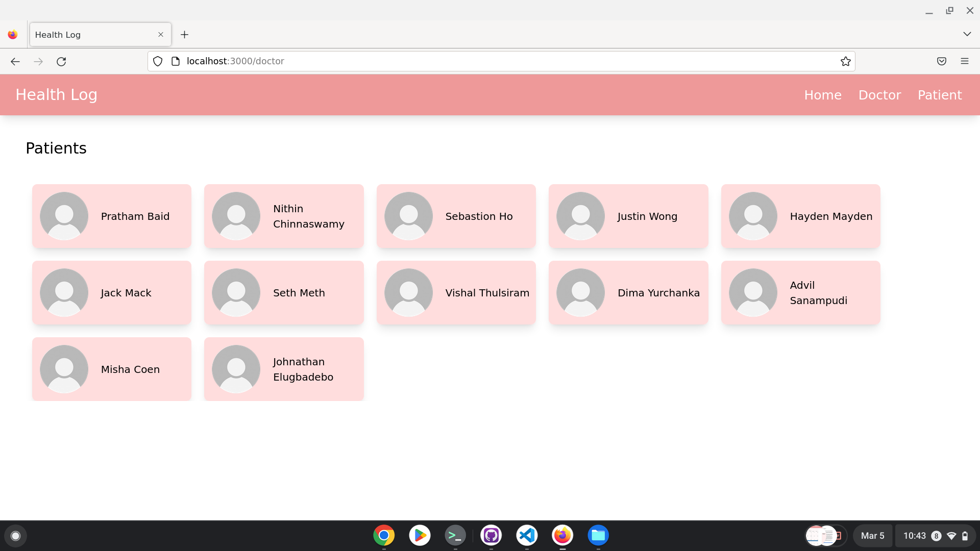Open Files app from the shelf

[x=598, y=535]
